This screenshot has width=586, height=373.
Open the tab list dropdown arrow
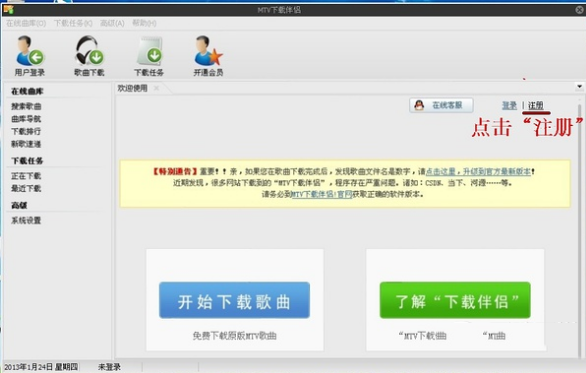(579, 87)
